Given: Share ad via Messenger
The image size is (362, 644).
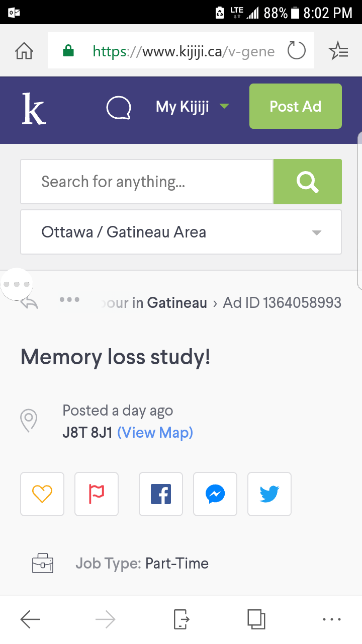Looking at the screenshot, I should 215,494.
